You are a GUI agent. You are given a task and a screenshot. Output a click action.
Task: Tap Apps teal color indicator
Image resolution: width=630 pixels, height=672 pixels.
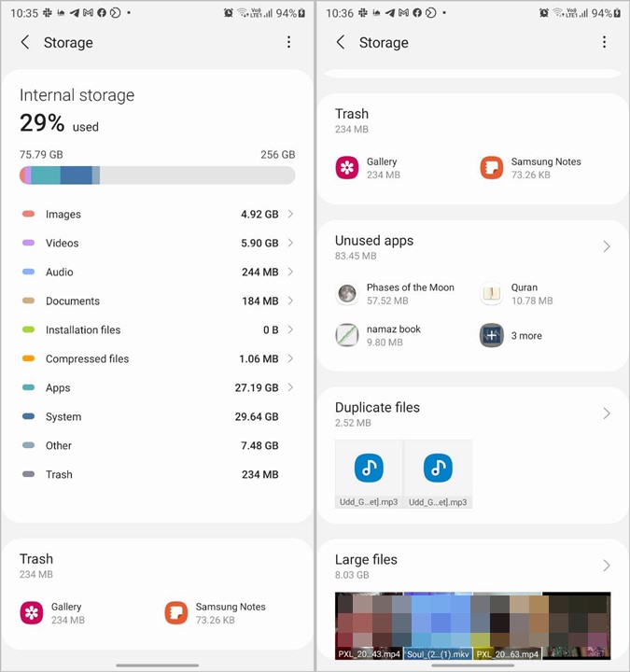pos(28,387)
